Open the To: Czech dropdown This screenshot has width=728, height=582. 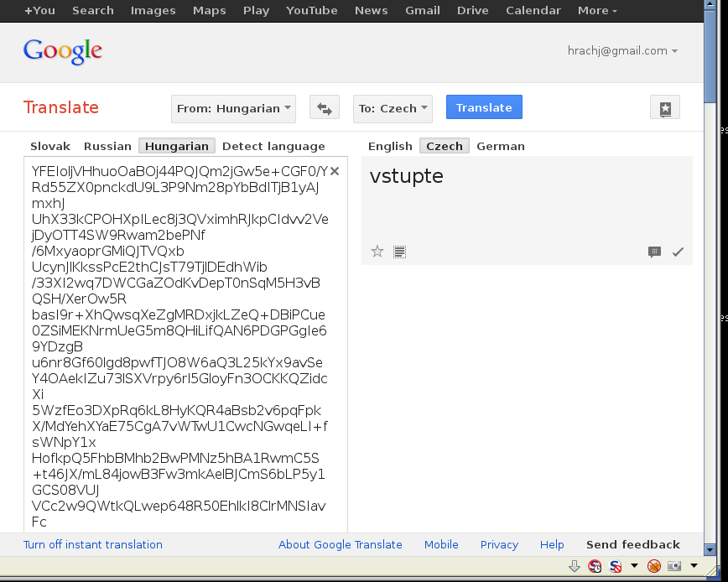(x=393, y=108)
